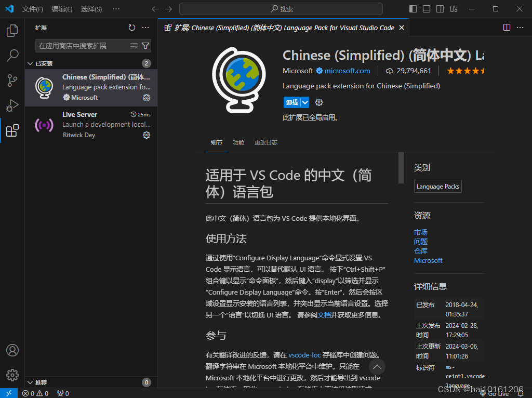This screenshot has height=398, width=532.
Task: Click the top command search bar
Action: point(281,9)
